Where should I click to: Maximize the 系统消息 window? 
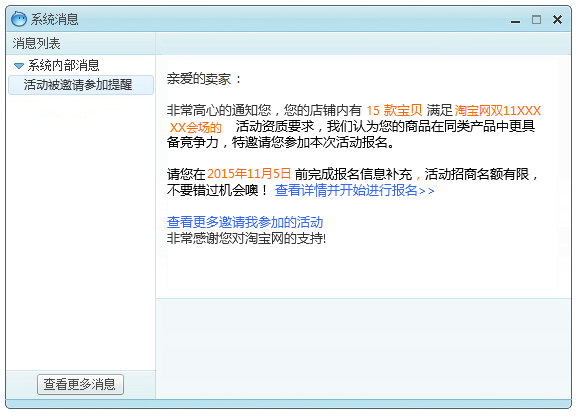(536, 20)
